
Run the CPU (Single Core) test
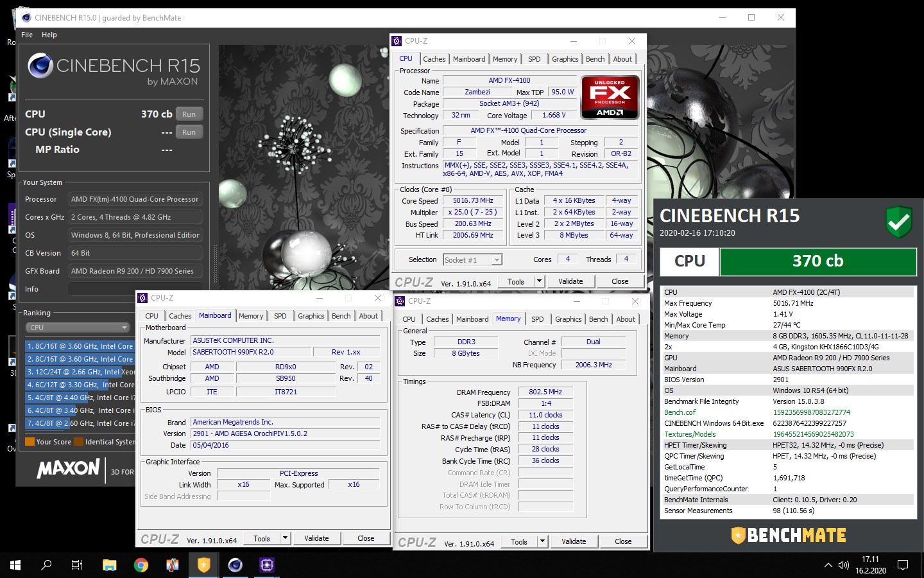pos(189,132)
